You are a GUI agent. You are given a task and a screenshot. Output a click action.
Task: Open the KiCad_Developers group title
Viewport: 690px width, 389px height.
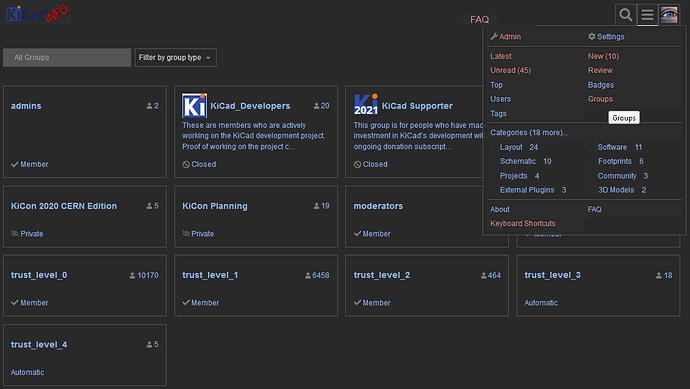click(250, 106)
